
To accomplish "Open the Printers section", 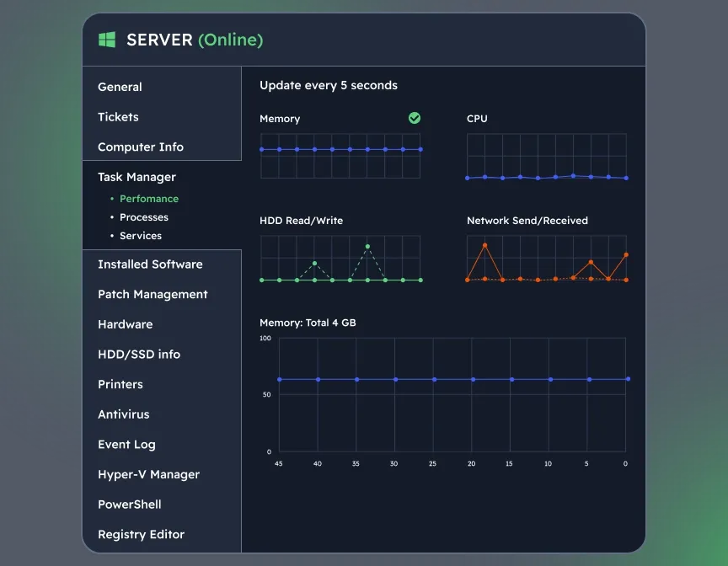I will (x=120, y=384).
